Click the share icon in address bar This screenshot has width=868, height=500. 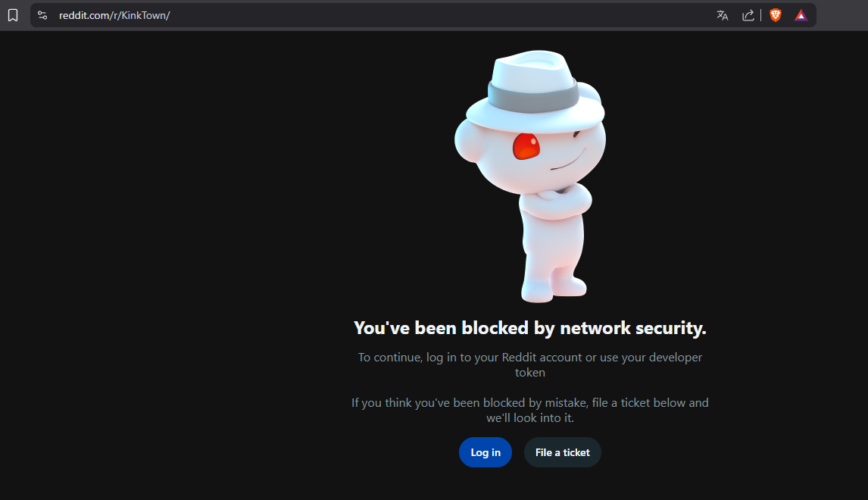click(748, 15)
